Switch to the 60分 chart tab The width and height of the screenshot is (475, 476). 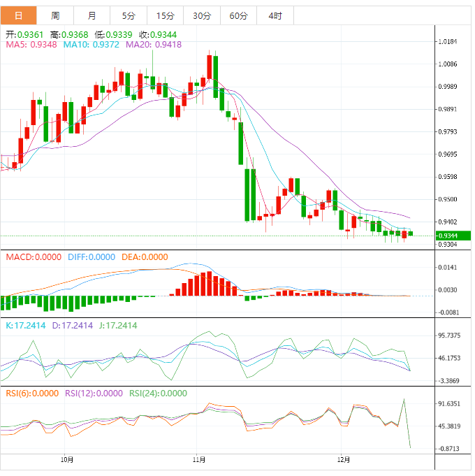(238, 15)
